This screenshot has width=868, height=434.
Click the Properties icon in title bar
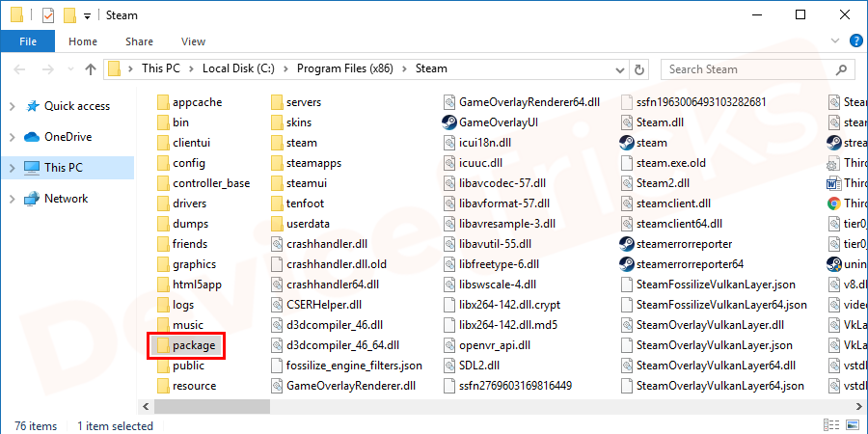click(49, 15)
